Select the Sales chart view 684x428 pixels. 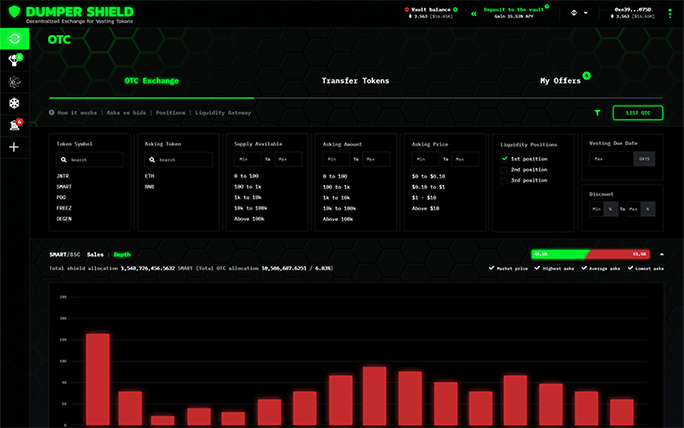point(95,254)
